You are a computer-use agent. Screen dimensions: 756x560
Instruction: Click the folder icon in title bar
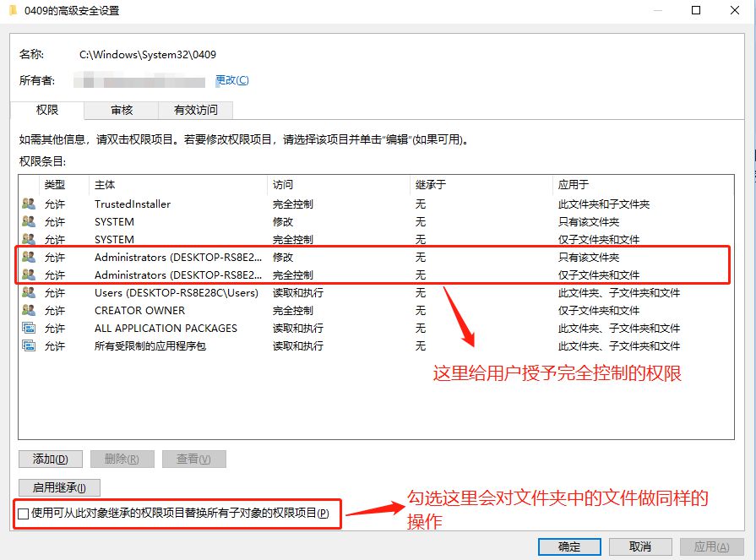13,11
